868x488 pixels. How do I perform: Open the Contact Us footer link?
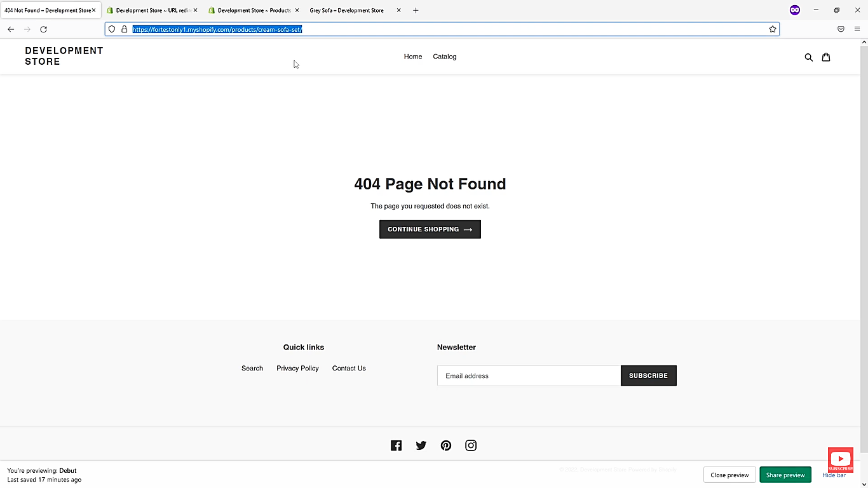[x=349, y=369]
